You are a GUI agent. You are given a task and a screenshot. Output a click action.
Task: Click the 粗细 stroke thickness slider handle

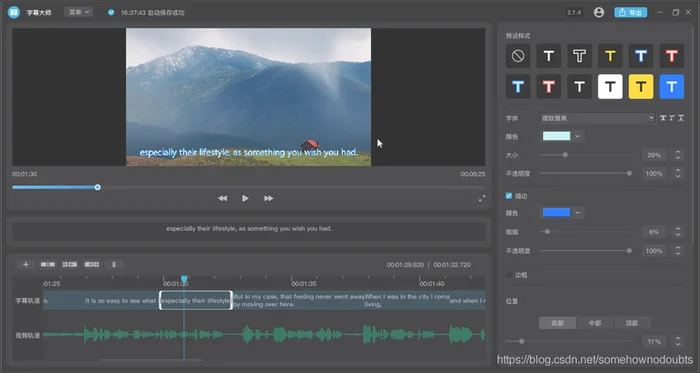click(547, 232)
